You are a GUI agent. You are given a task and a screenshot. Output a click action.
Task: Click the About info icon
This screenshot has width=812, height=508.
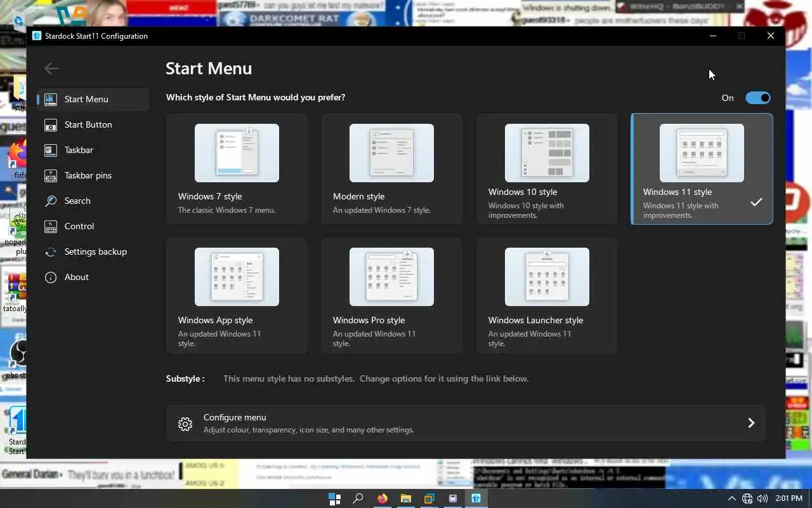pos(51,277)
